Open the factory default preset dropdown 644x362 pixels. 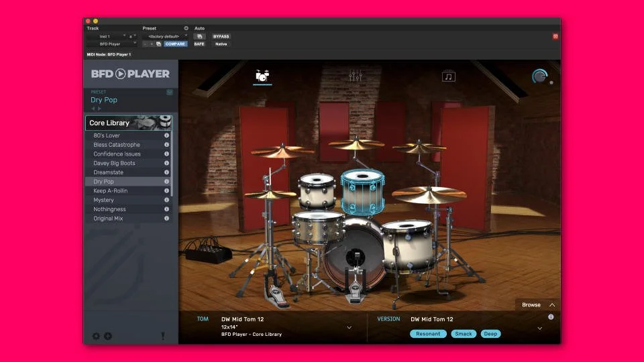[165, 36]
